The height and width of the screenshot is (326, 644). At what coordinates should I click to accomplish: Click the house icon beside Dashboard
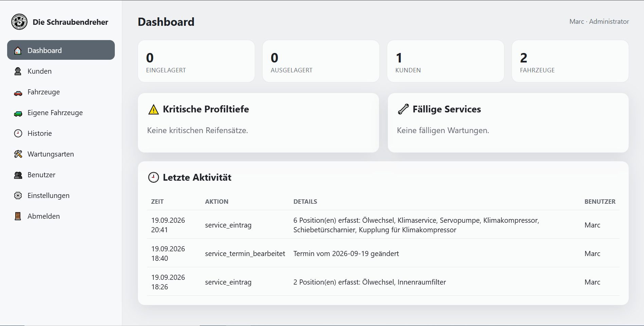click(18, 51)
